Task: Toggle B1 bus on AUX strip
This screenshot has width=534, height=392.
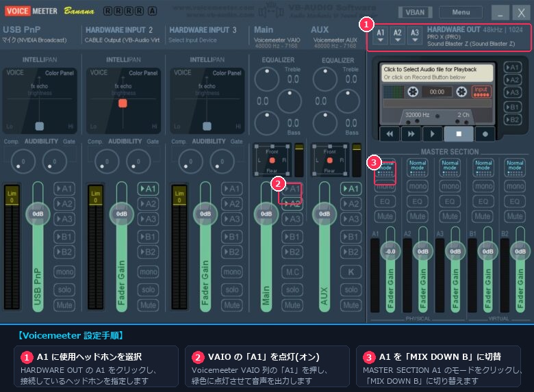Action: click(x=351, y=237)
